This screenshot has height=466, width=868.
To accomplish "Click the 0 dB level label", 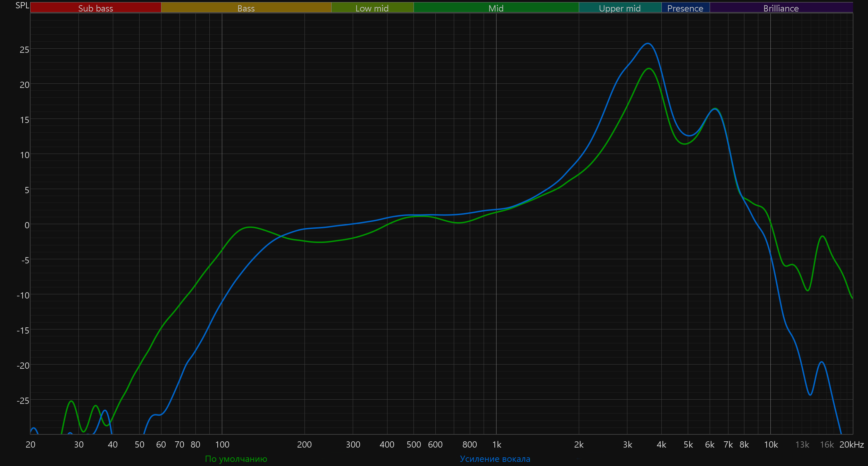I will pos(27,225).
